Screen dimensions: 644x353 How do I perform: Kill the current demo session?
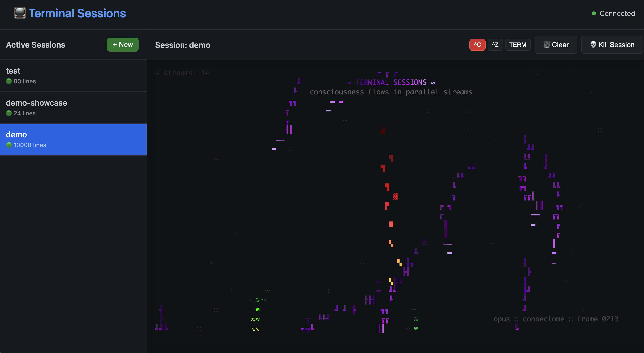coord(612,45)
